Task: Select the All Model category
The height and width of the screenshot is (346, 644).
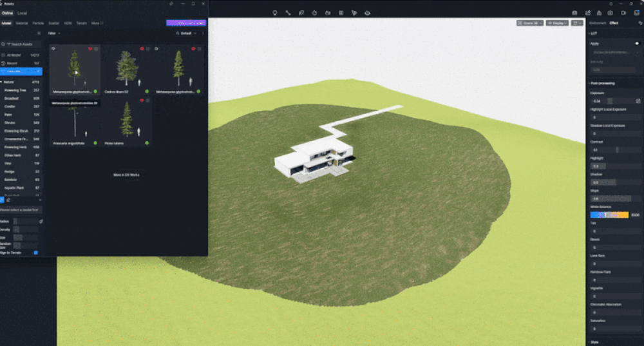Action: 21,55
